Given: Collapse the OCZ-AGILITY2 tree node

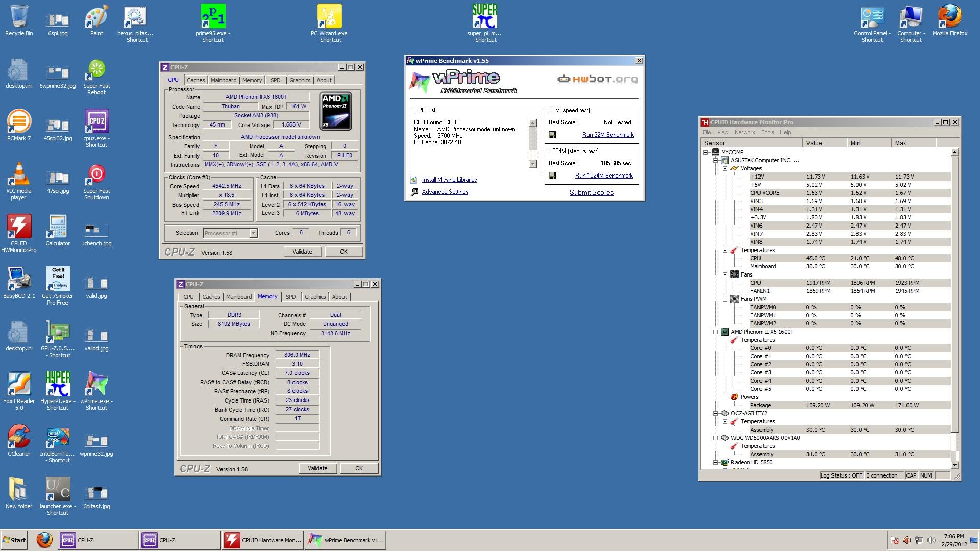Looking at the screenshot, I should click(716, 413).
